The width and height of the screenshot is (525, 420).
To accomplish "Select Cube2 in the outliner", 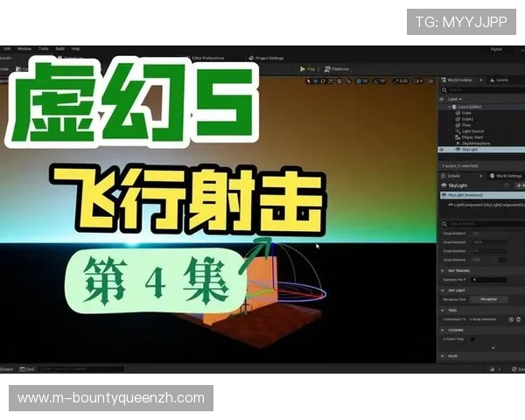I will (467, 119).
